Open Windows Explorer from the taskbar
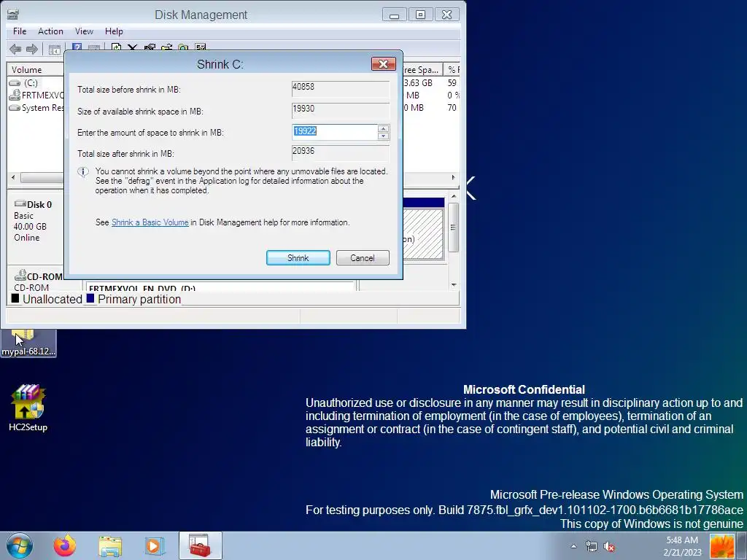Image resolution: width=747 pixels, height=560 pixels. [110, 545]
